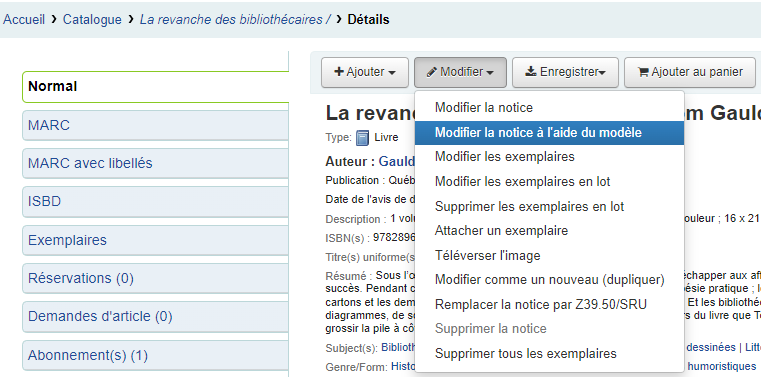
Task: Select Modifier la notice à l'aide du modèle
Action: pos(549,132)
